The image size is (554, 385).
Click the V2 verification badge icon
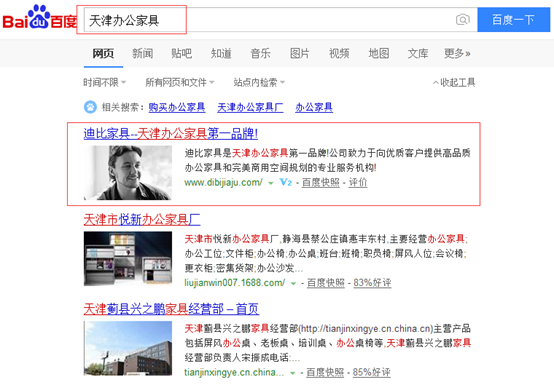pyautogui.click(x=285, y=182)
